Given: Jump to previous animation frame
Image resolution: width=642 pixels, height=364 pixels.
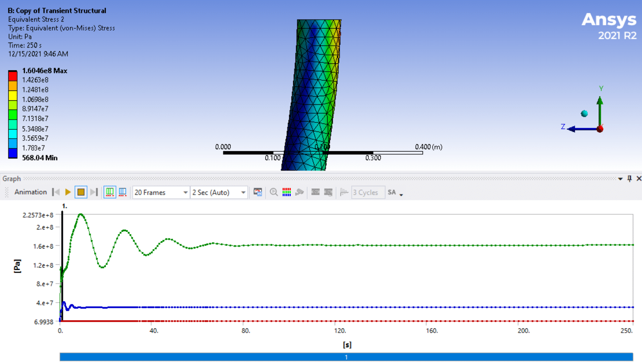Looking at the screenshot, I should point(56,192).
